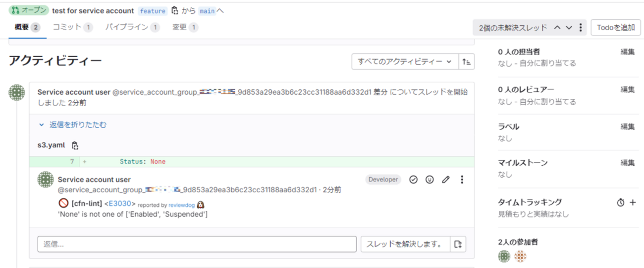
Task: Focus the 返信 reply input field
Action: (x=197, y=244)
